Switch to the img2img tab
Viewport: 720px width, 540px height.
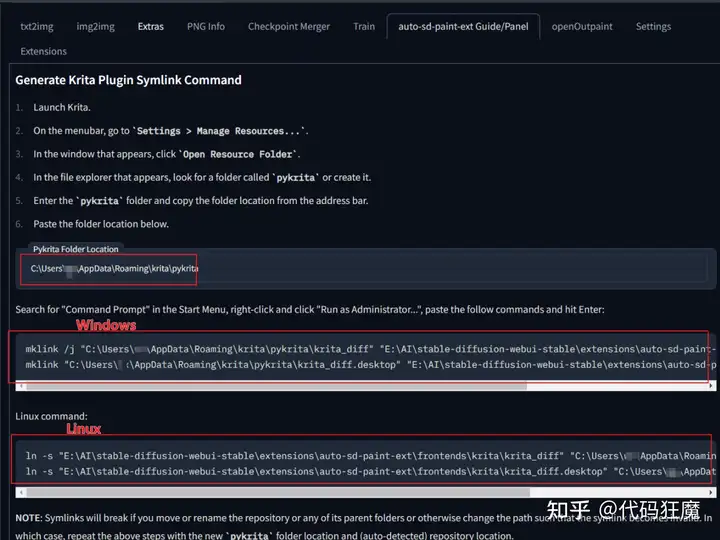point(96,27)
